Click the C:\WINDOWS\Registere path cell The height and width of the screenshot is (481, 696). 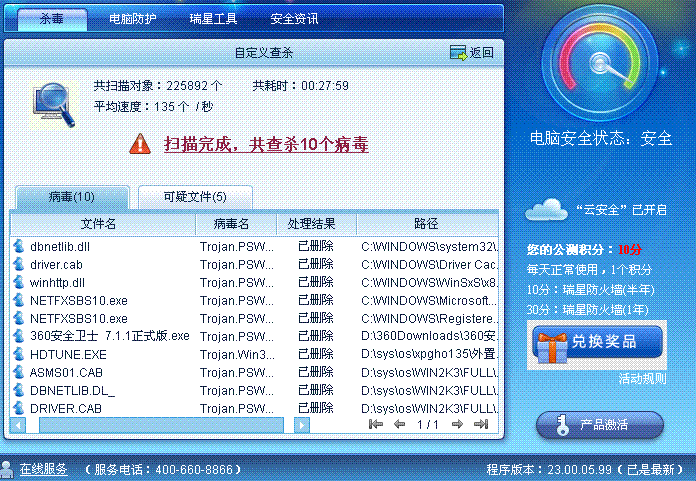pos(430,319)
